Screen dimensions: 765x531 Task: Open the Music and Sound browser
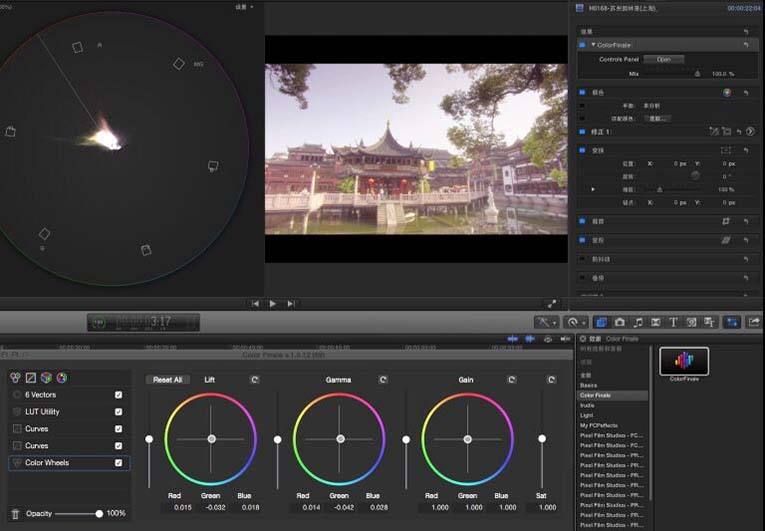tap(638, 322)
